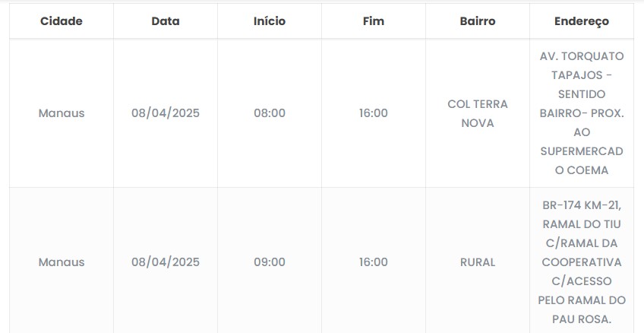Select the RURAL neighborhood cell

click(478, 262)
